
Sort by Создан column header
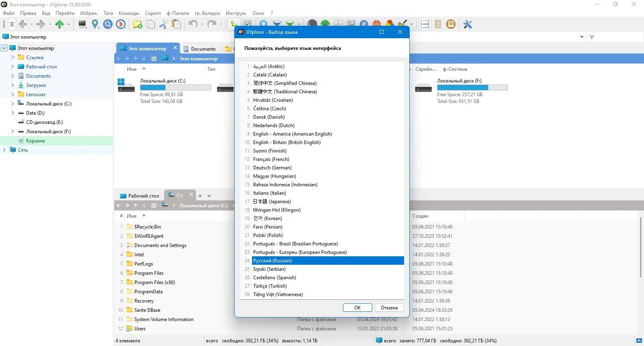click(420, 216)
